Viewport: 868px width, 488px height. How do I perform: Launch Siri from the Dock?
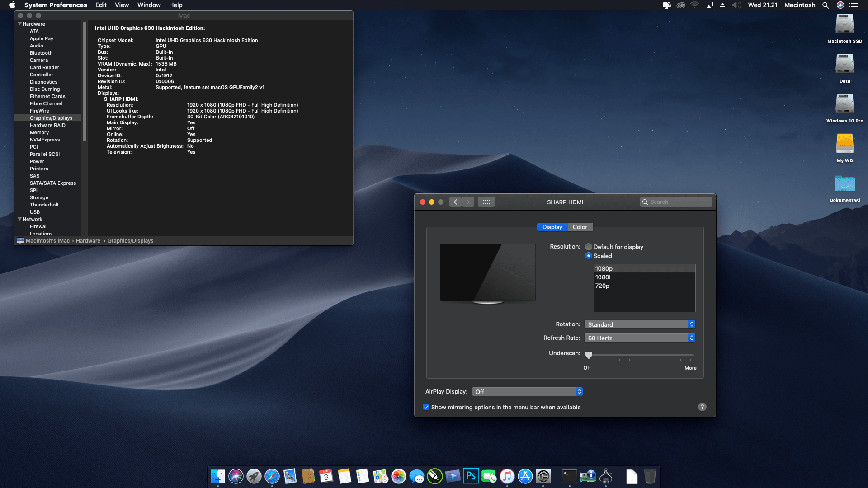pyautogui.click(x=236, y=476)
